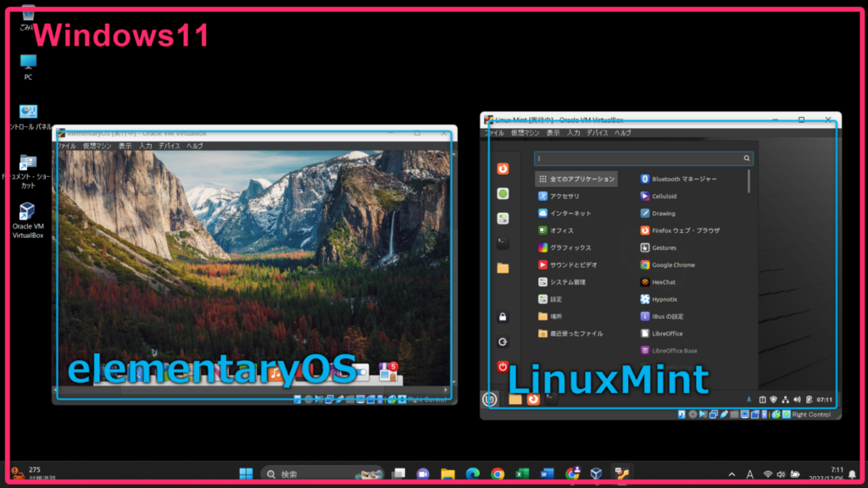Select the グラフィックス category in Mint menu
This screenshot has height=488, width=868.
pyautogui.click(x=565, y=247)
